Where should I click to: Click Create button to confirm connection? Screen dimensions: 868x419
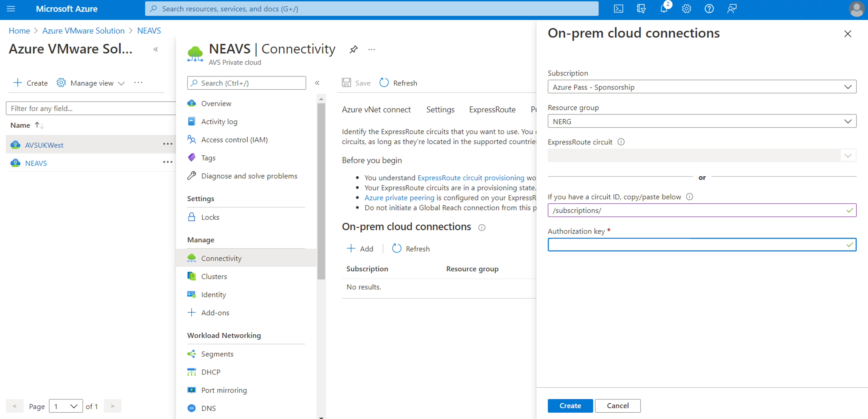click(570, 405)
